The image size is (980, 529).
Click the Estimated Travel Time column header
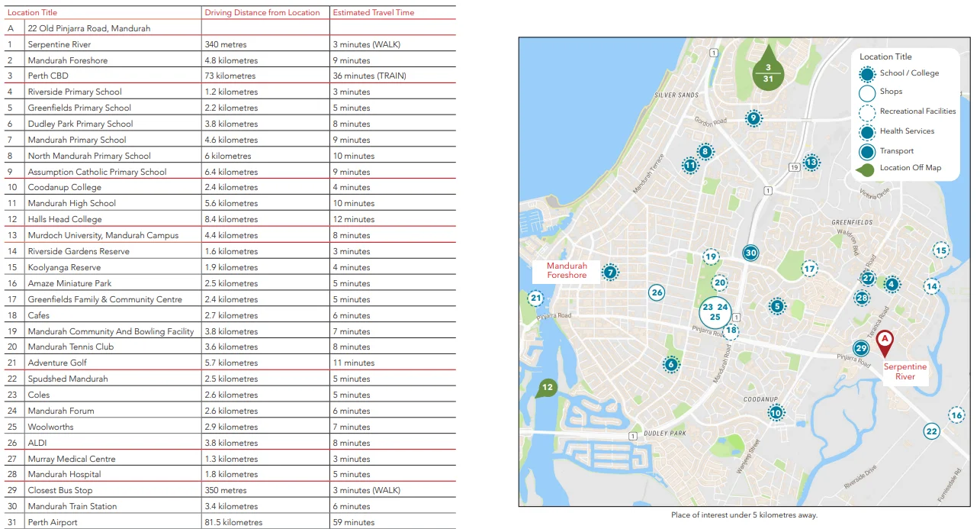pyautogui.click(x=372, y=13)
